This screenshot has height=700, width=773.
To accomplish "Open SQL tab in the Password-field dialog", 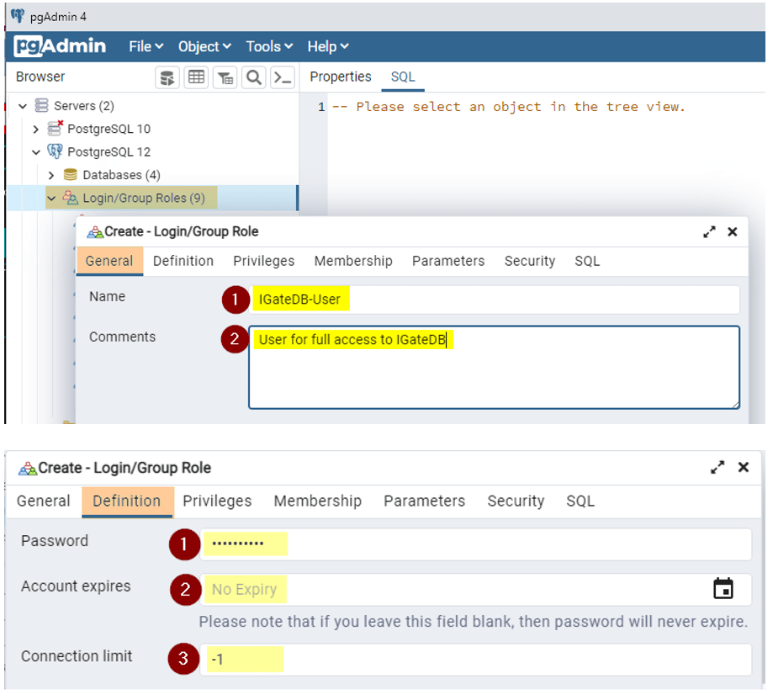I will [x=580, y=501].
